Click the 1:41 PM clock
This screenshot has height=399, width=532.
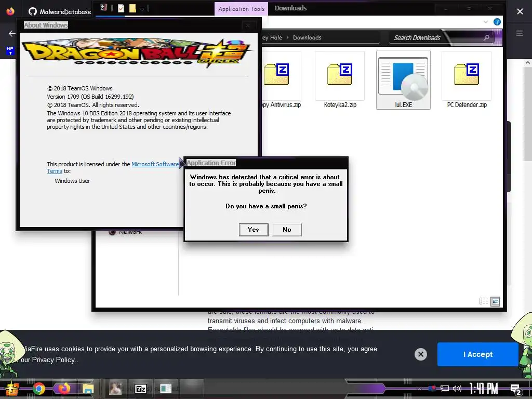(x=484, y=389)
